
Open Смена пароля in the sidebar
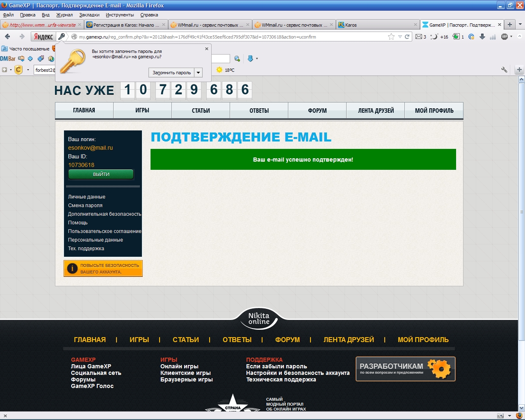click(85, 205)
